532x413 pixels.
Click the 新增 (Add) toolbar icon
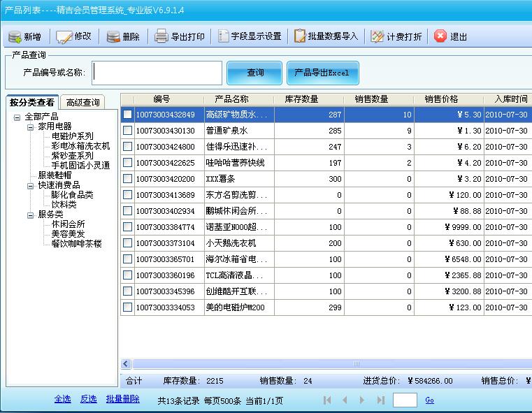[x=15, y=37]
